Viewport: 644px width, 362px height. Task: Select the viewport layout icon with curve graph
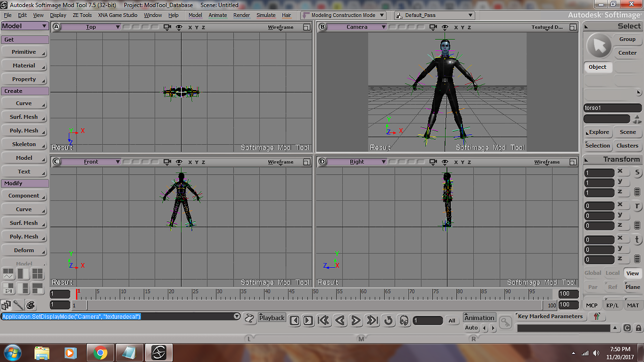point(9,274)
